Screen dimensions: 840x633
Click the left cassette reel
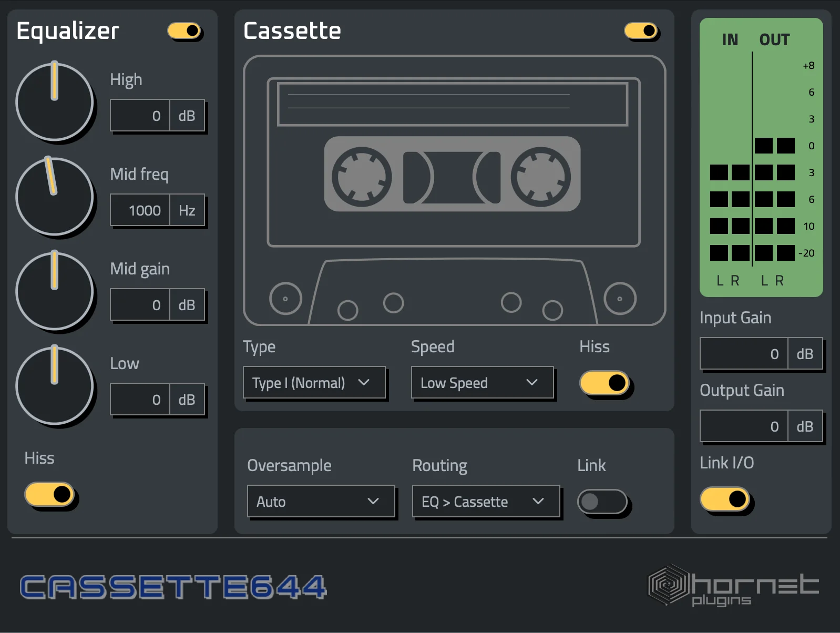point(362,177)
